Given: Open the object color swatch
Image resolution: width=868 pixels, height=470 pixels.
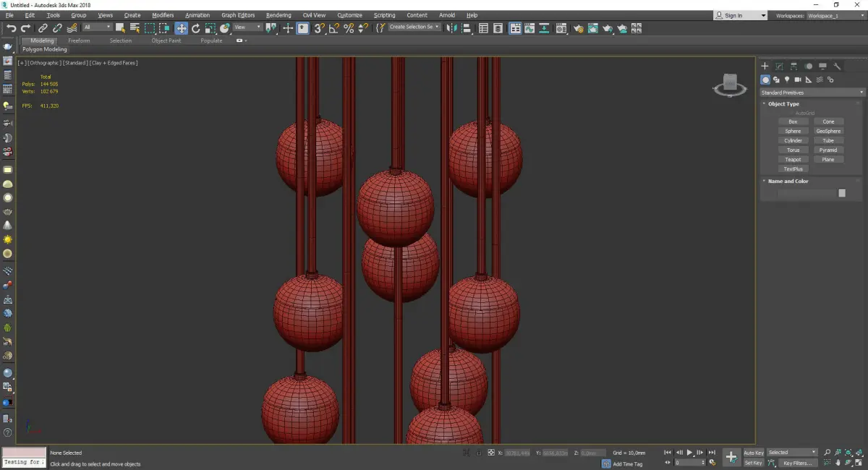Looking at the screenshot, I should click(x=842, y=193).
